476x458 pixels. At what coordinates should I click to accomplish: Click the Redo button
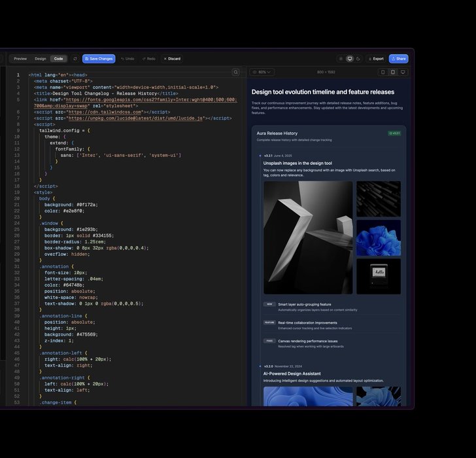click(148, 59)
